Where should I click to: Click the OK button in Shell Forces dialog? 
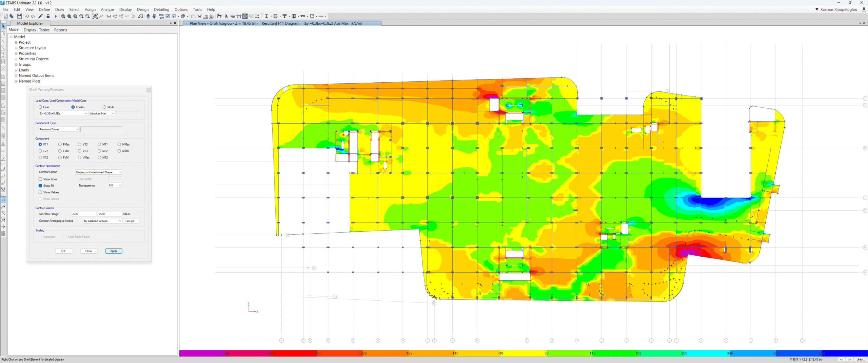point(63,251)
